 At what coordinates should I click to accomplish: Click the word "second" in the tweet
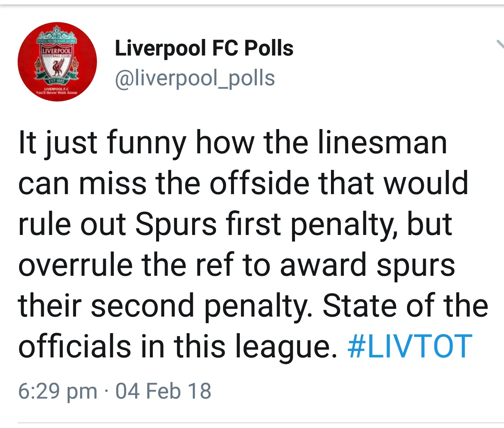[x=142, y=306]
